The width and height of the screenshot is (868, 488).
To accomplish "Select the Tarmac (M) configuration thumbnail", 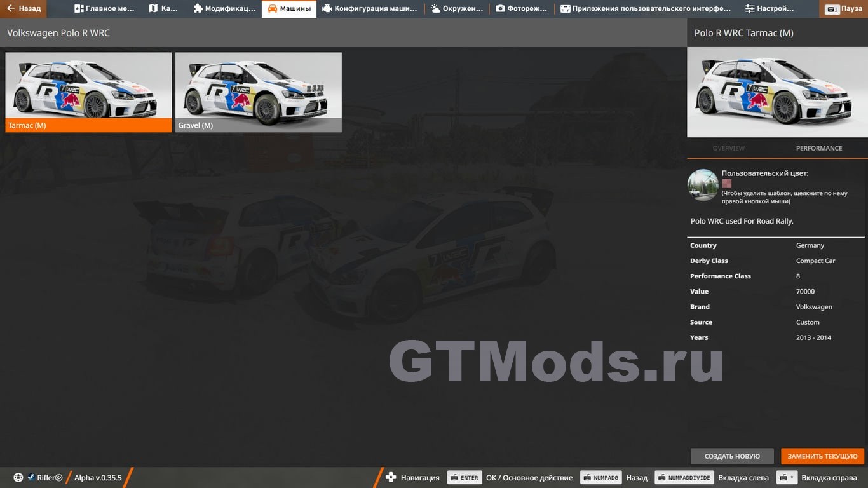I will (x=88, y=92).
